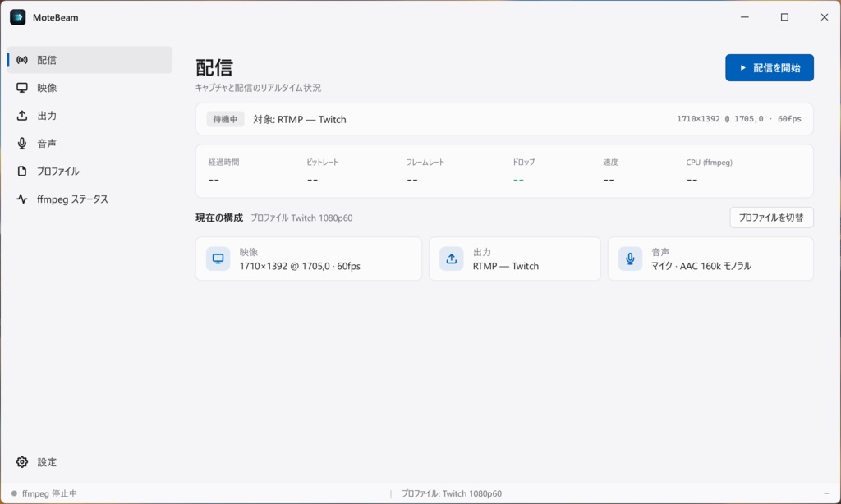Click the monitor icon for 映像
Viewport: 841px width, 504px height.
click(22, 88)
